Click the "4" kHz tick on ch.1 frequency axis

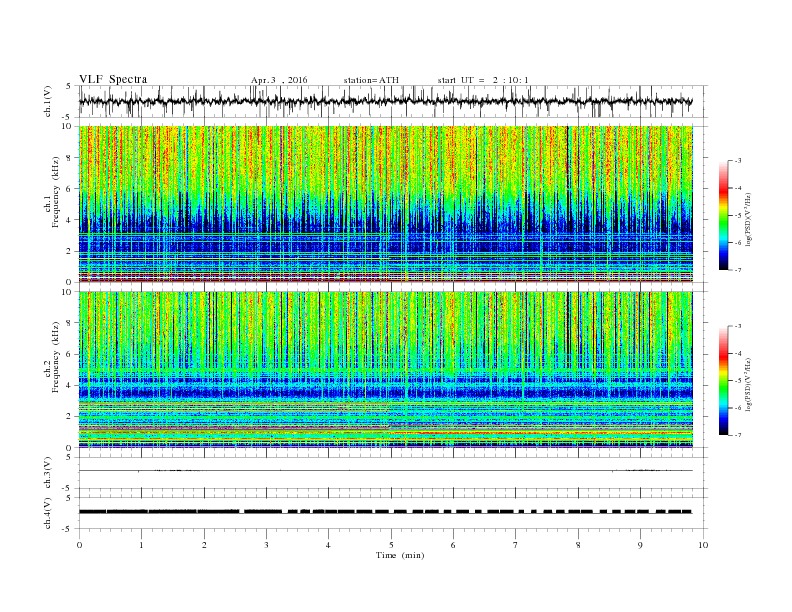69,220
